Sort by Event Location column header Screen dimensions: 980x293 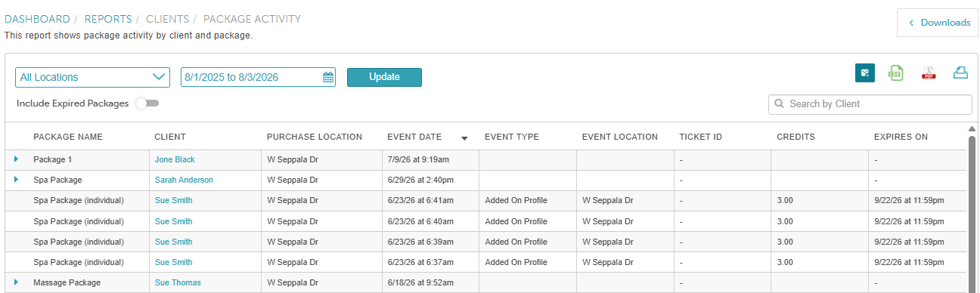coord(620,137)
